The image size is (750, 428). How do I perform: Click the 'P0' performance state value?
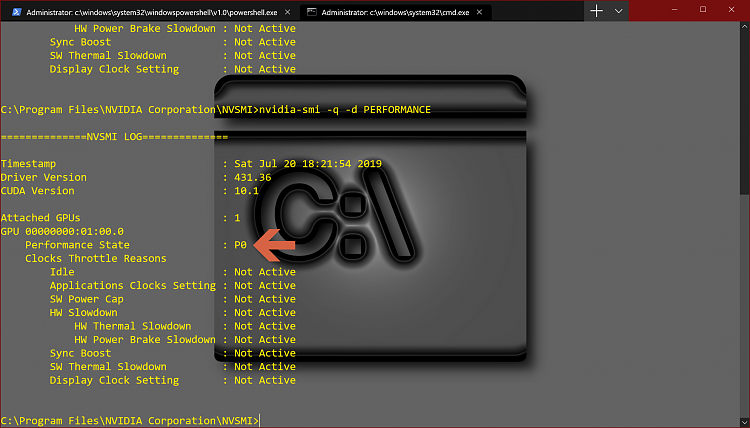pyautogui.click(x=240, y=245)
